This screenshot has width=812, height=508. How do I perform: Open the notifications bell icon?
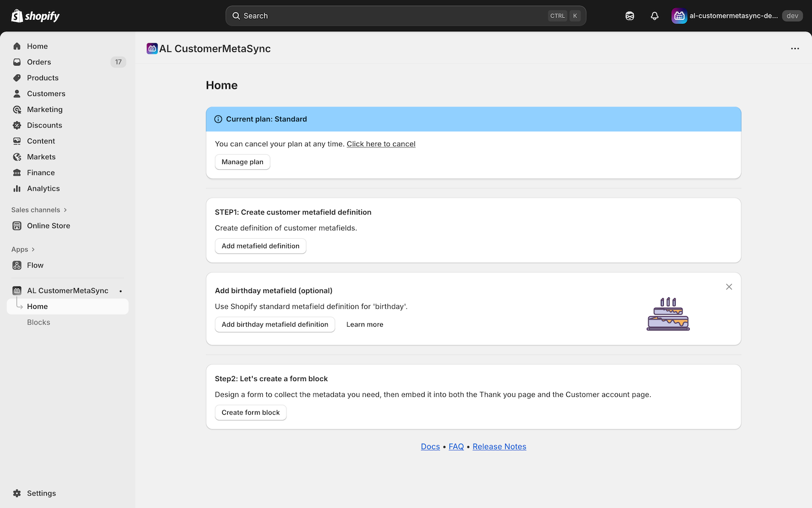point(654,16)
